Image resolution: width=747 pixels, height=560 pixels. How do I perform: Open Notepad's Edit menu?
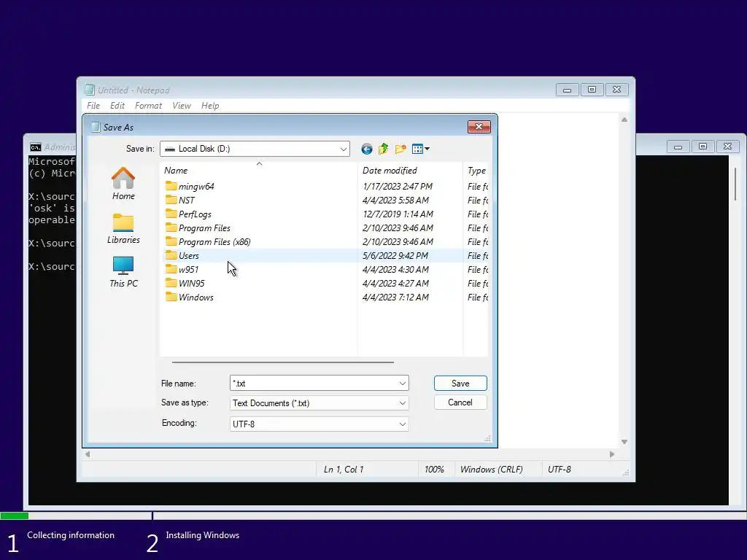click(117, 106)
